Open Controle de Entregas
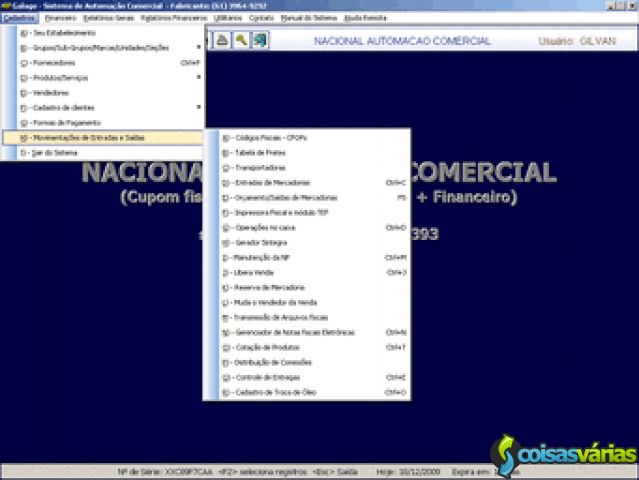Viewport: 639px width, 480px height. pyautogui.click(x=306, y=378)
